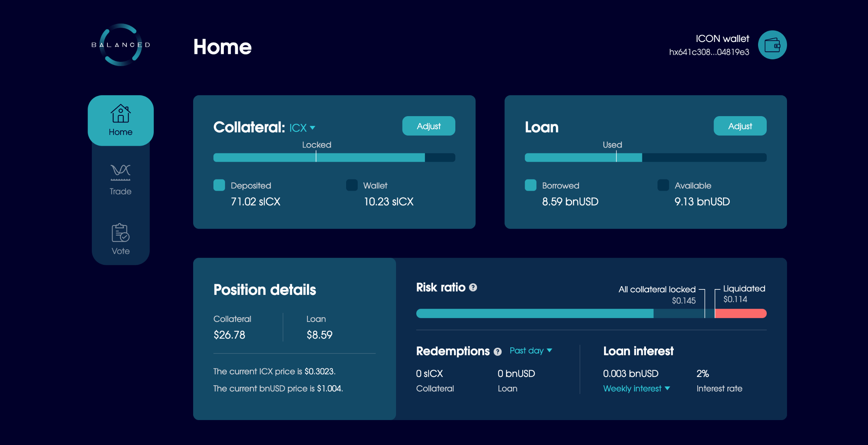Click the Balanced logo
The width and height of the screenshot is (868, 445).
click(120, 45)
